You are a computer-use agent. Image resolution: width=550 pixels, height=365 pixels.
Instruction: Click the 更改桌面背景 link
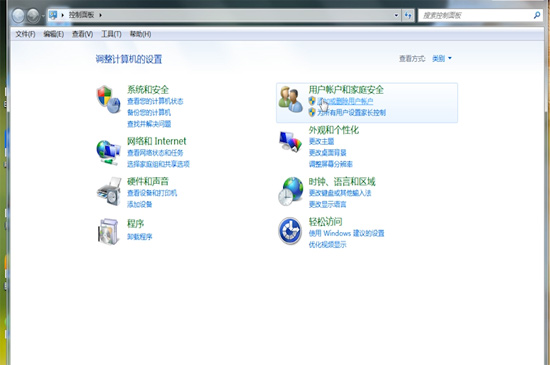coord(328,153)
